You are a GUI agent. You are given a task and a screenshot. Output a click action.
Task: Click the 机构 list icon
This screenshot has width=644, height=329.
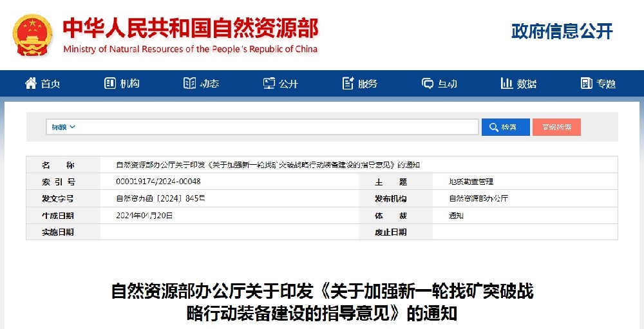point(110,84)
